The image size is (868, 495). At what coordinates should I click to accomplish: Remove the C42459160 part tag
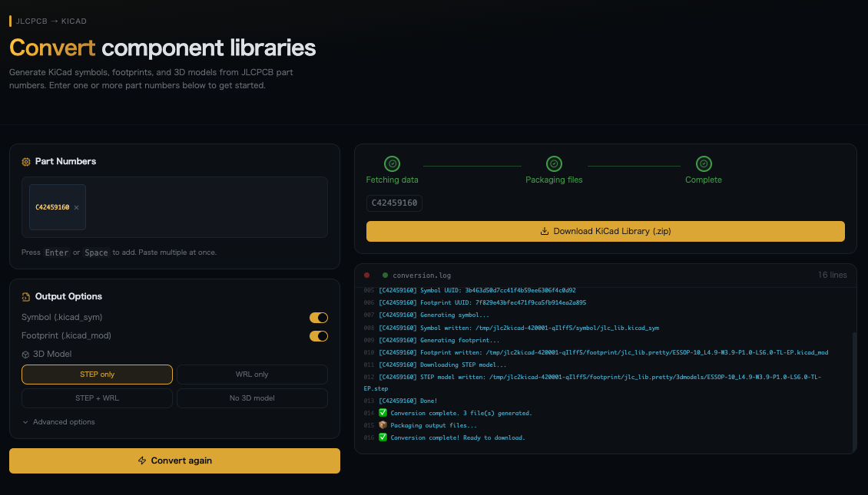click(x=76, y=208)
